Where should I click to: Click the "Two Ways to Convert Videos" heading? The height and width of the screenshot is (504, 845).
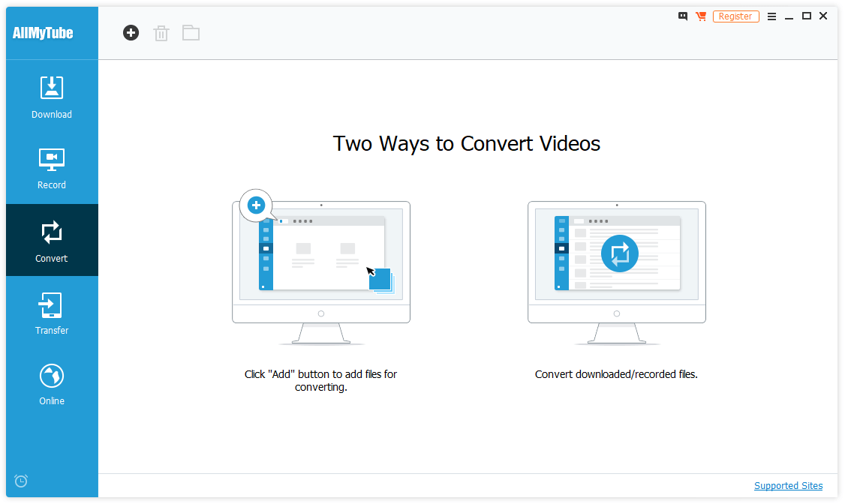(x=466, y=144)
